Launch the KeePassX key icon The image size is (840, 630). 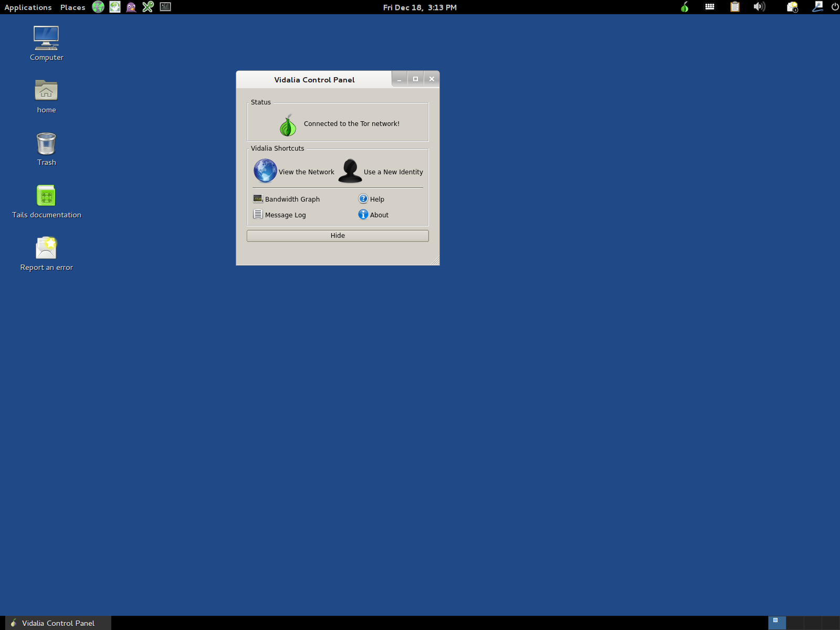pyautogui.click(x=148, y=7)
